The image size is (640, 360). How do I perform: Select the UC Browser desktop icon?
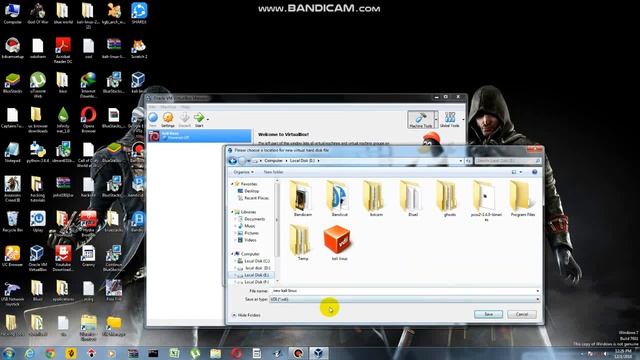coord(12,256)
